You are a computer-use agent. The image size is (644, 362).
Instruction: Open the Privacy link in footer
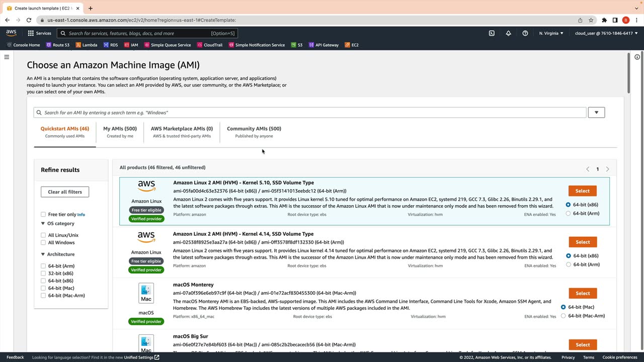pos(568,357)
